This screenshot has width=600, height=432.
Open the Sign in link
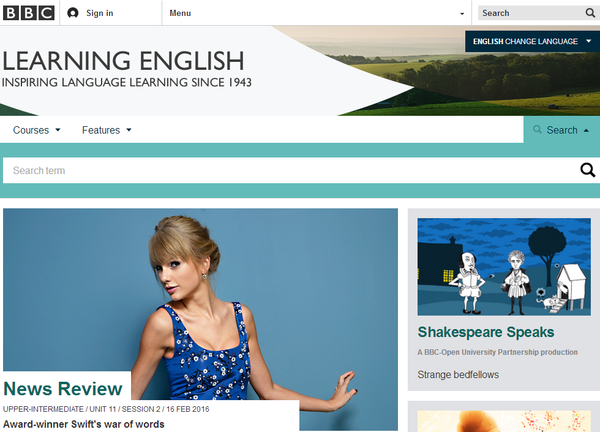[99, 13]
